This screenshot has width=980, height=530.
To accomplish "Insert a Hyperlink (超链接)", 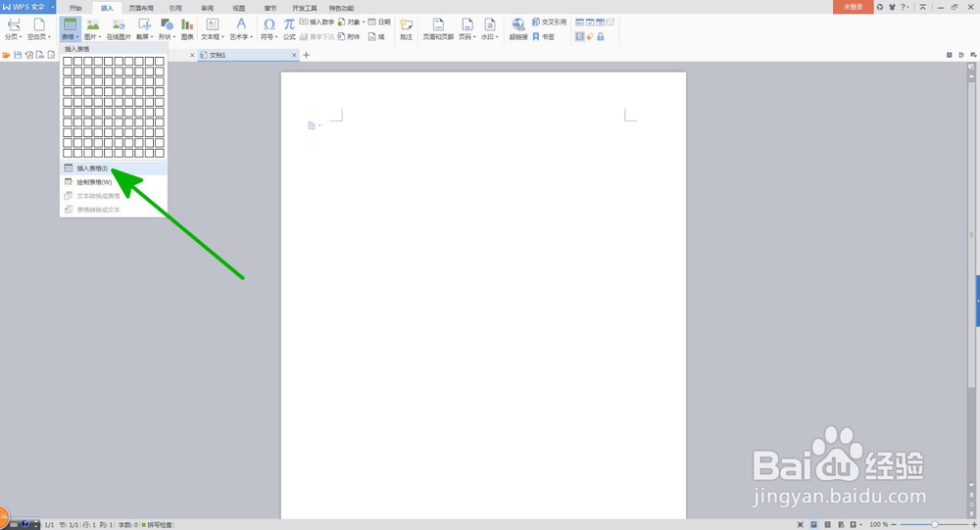I will [x=518, y=28].
